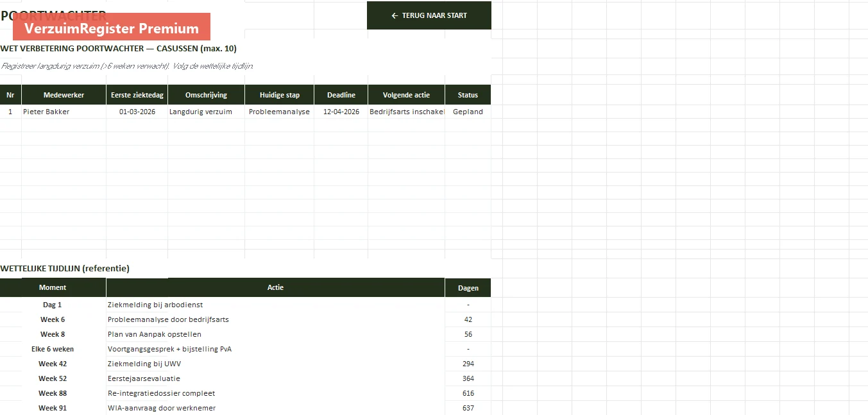The height and width of the screenshot is (415, 868).
Task: Click the 'Huidige stap' column header
Action: point(279,95)
